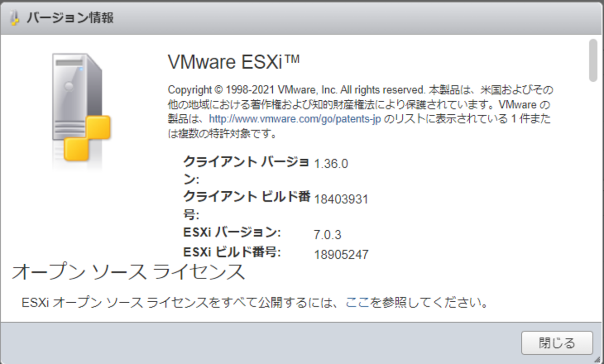Click the ESXi バージョン: label
The image size is (604, 364).
232,232
